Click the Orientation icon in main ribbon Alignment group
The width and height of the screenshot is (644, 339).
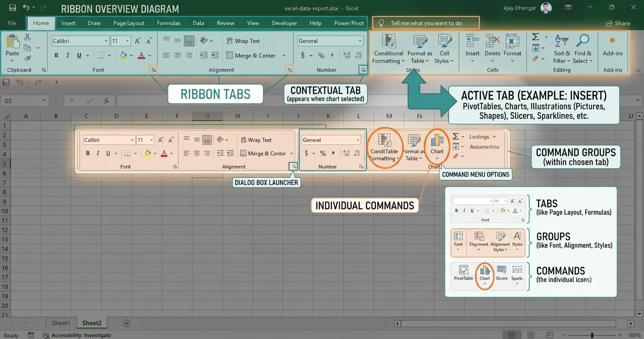click(204, 41)
